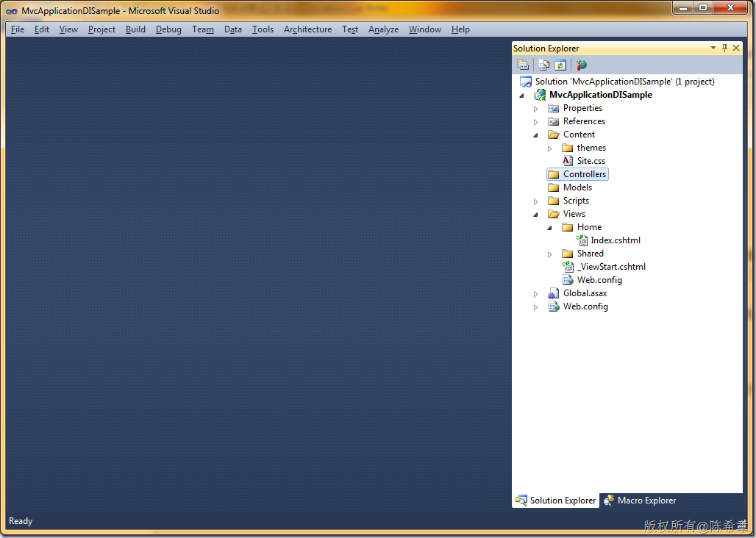Collapse the MvcApplicationDISample project node

click(x=521, y=96)
